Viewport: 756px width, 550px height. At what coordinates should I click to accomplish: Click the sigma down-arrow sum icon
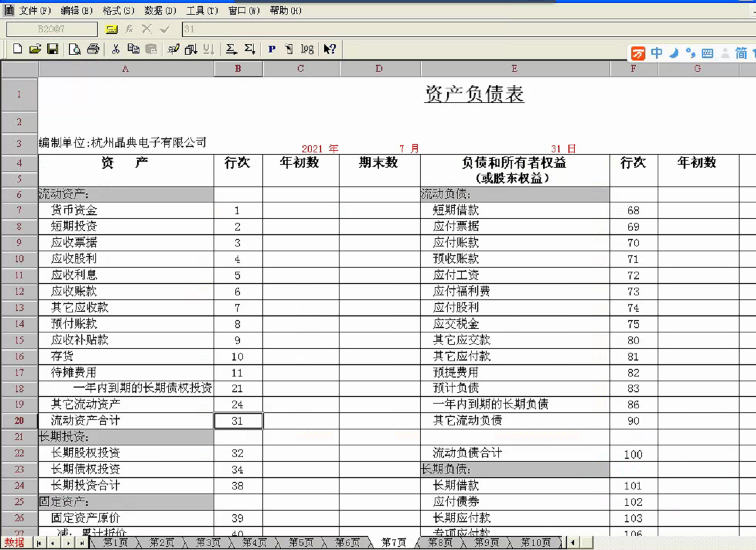click(x=249, y=49)
